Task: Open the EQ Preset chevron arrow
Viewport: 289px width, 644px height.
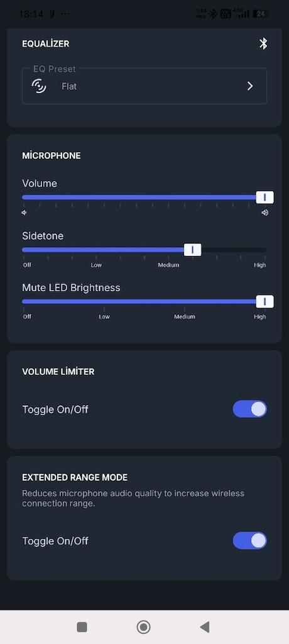Action: tap(250, 86)
